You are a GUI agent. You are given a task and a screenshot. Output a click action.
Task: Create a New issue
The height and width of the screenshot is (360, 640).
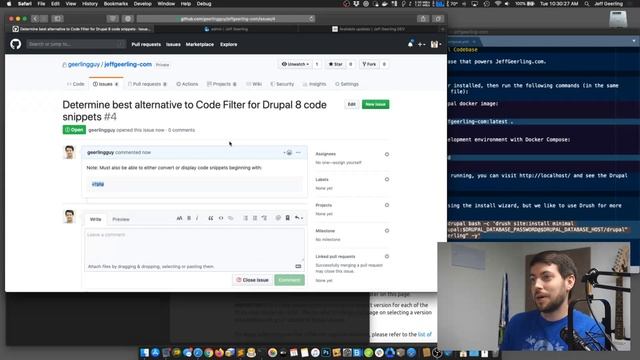click(376, 104)
